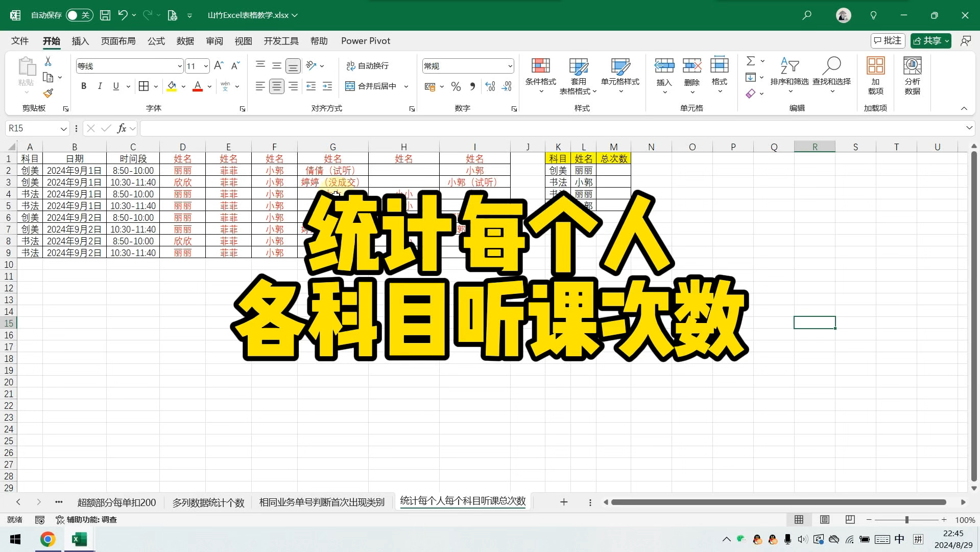This screenshot has height=552, width=980.
Task: Switch to sheet 多列数据统计个数
Action: point(208,502)
